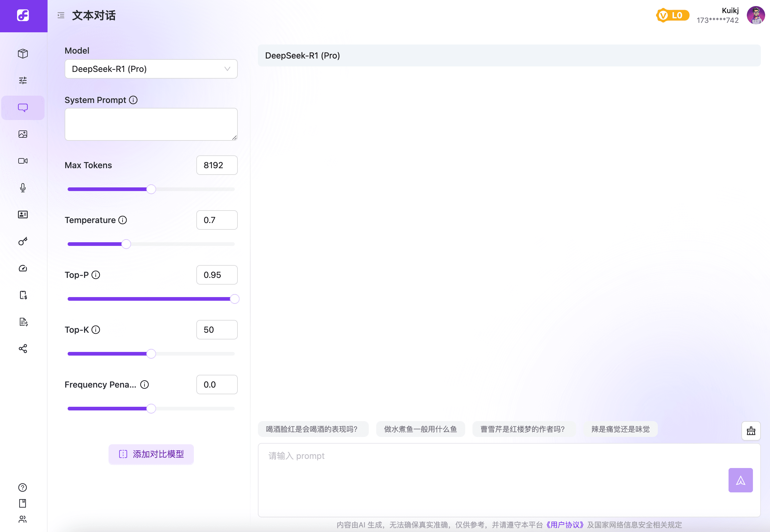This screenshot has width=770, height=532.
Task: Collapse the sidebar using the menu-fold icon
Action: 61,15
